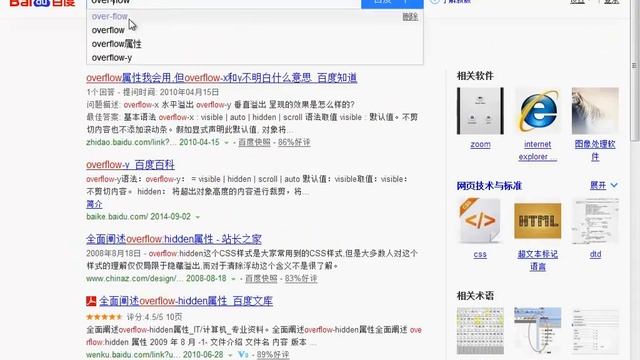The image size is (640, 360).
Task: Click zhidao.baidu.com/link URL text
Action: click(132, 142)
